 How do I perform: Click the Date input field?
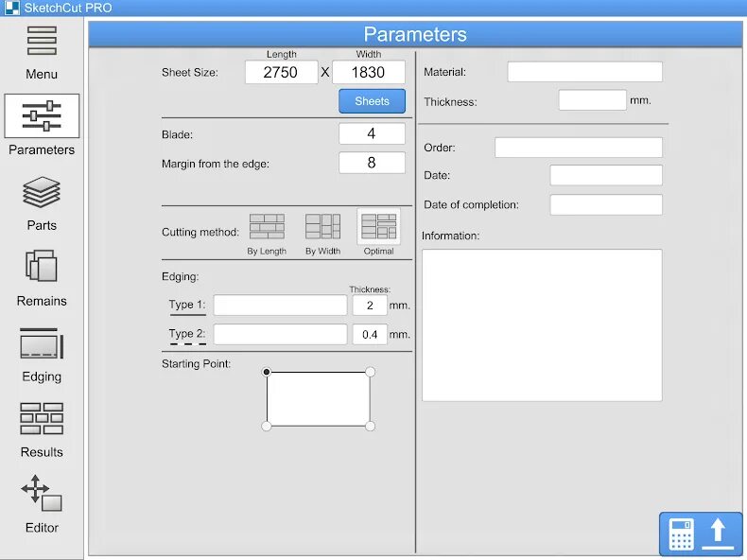(606, 175)
